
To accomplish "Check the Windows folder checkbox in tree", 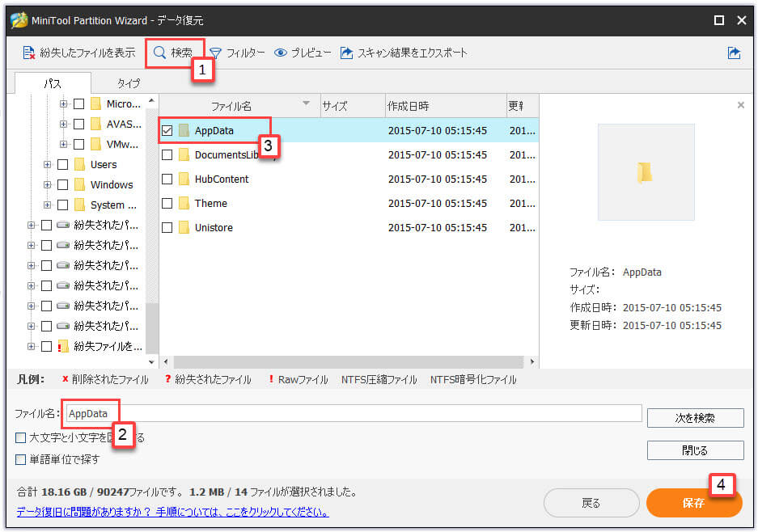I will pos(63,184).
